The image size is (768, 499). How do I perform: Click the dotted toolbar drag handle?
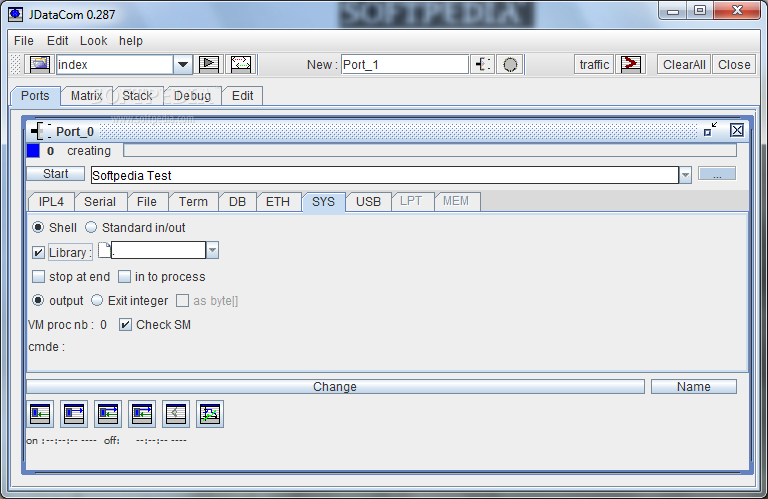(16, 64)
